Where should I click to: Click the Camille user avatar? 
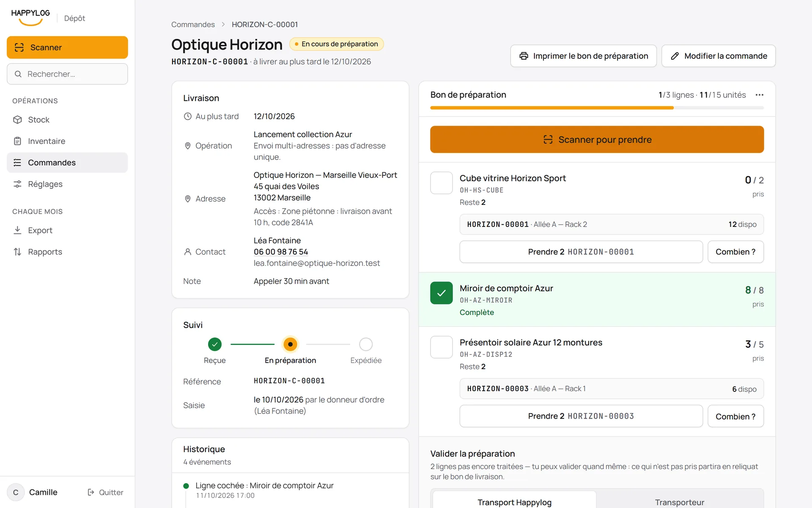click(x=16, y=492)
